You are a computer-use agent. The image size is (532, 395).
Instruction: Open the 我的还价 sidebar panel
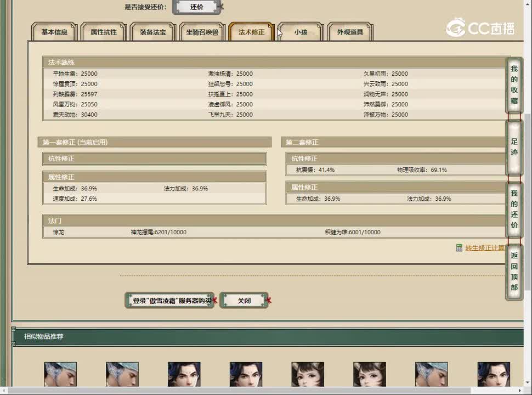pyautogui.click(x=514, y=211)
